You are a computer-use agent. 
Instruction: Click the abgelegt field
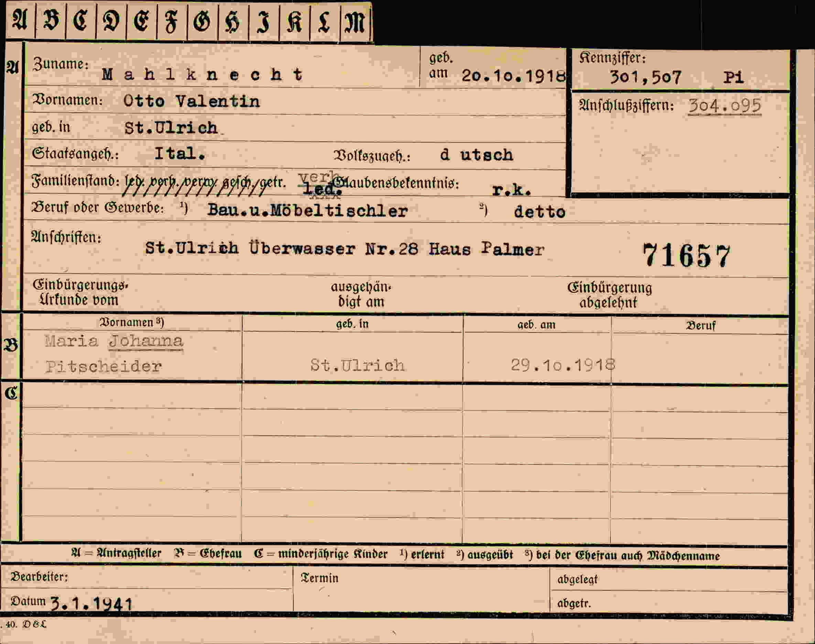669,580
